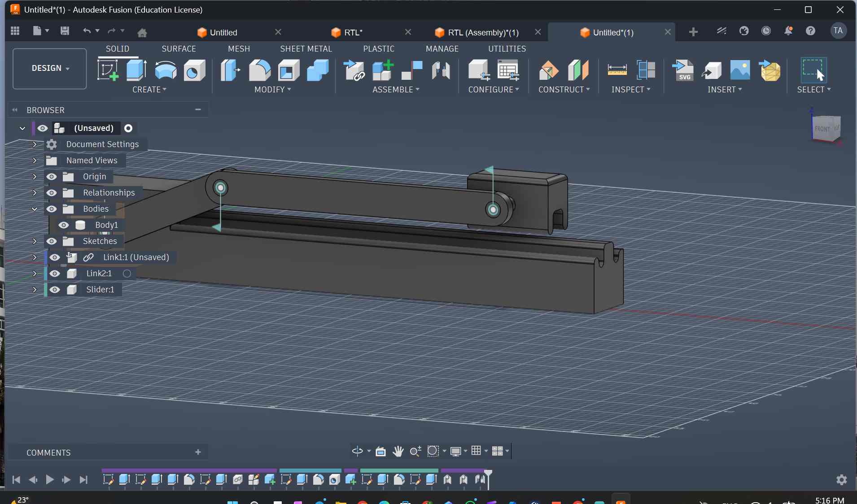Screen dimensions: 857x504
Task: Switch to the RTL (Assembly) document tab
Action: [483, 32]
